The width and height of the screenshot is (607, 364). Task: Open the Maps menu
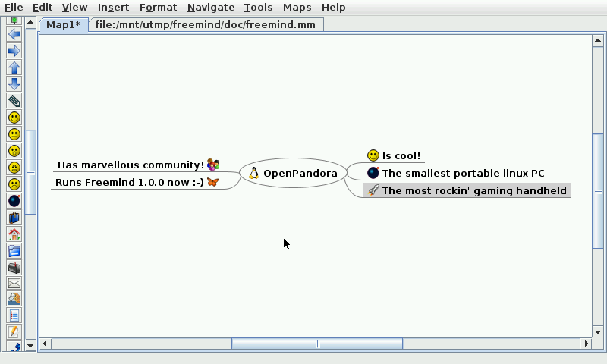[x=297, y=8]
